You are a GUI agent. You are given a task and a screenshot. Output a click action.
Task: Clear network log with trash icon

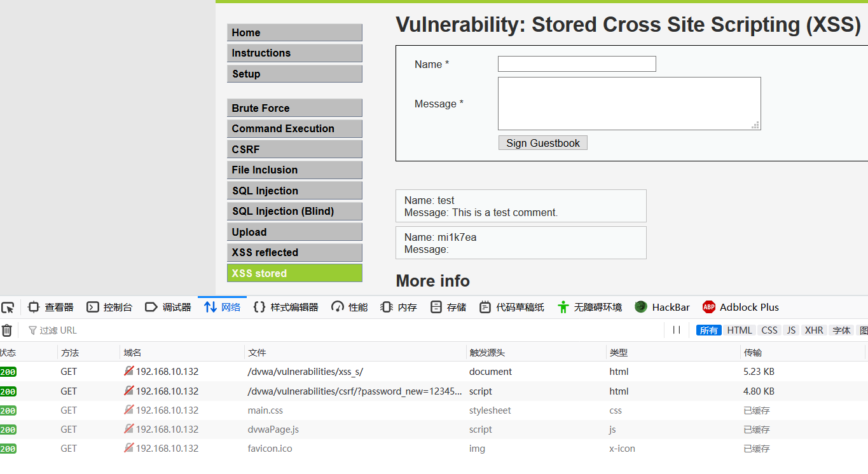pyautogui.click(x=6, y=330)
